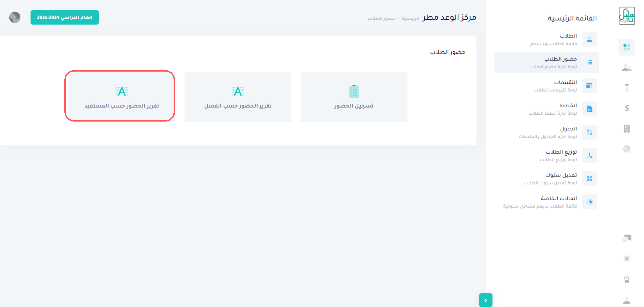Click the حضور الطلاب heading in the content panel
The image size is (644, 307).
(448, 52)
